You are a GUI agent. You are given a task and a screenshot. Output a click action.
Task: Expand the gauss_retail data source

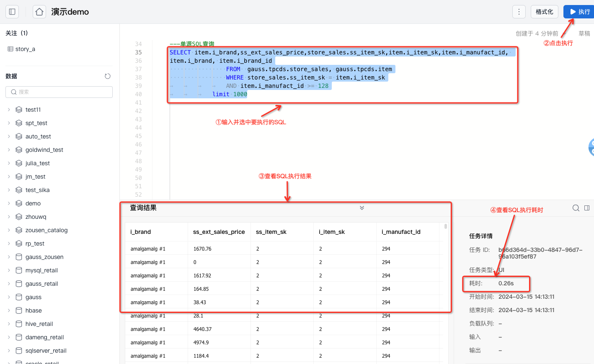tap(9, 284)
